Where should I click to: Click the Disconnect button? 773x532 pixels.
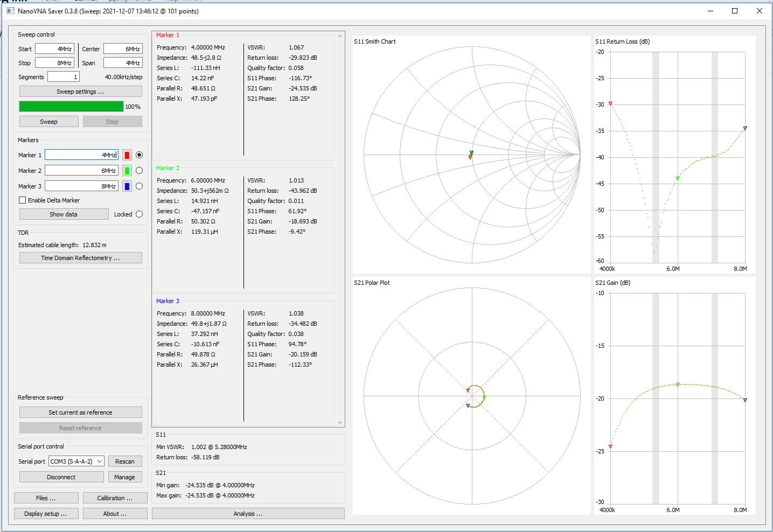coord(61,477)
